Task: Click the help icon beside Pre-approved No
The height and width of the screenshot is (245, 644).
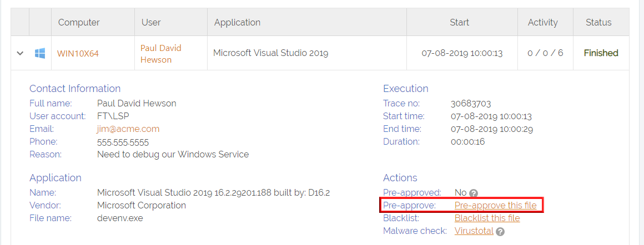Action: (x=474, y=193)
